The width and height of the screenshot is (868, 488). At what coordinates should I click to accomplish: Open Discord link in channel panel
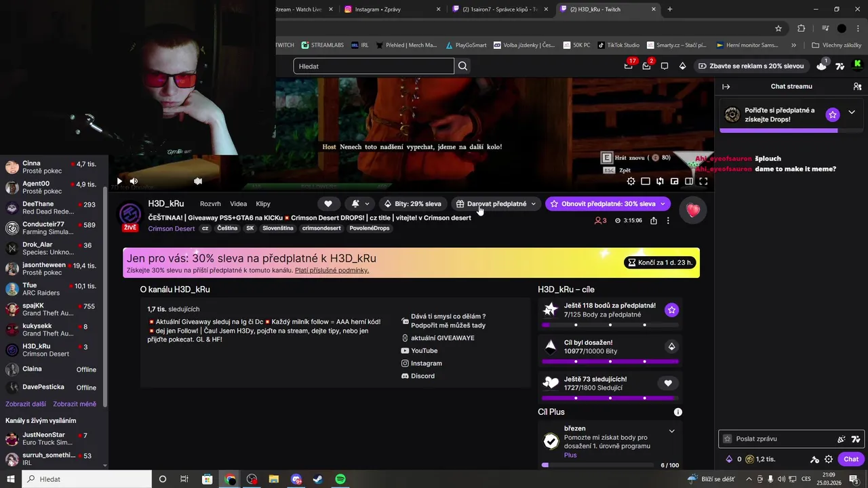tap(418, 375)
